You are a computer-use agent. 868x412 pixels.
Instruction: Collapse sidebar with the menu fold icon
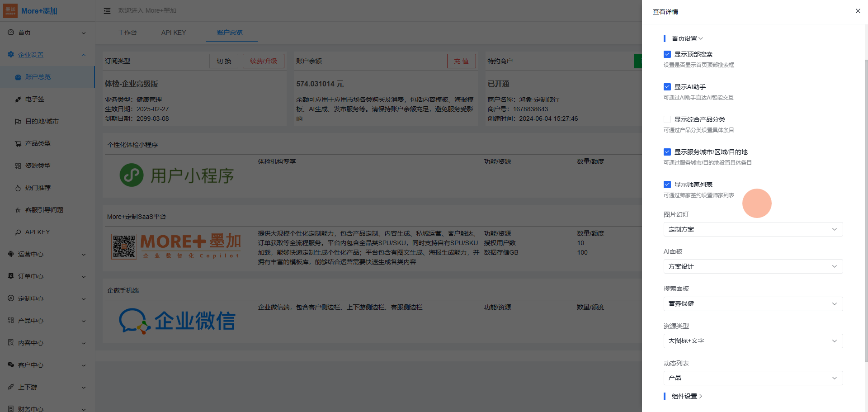(x=107, y=11)
